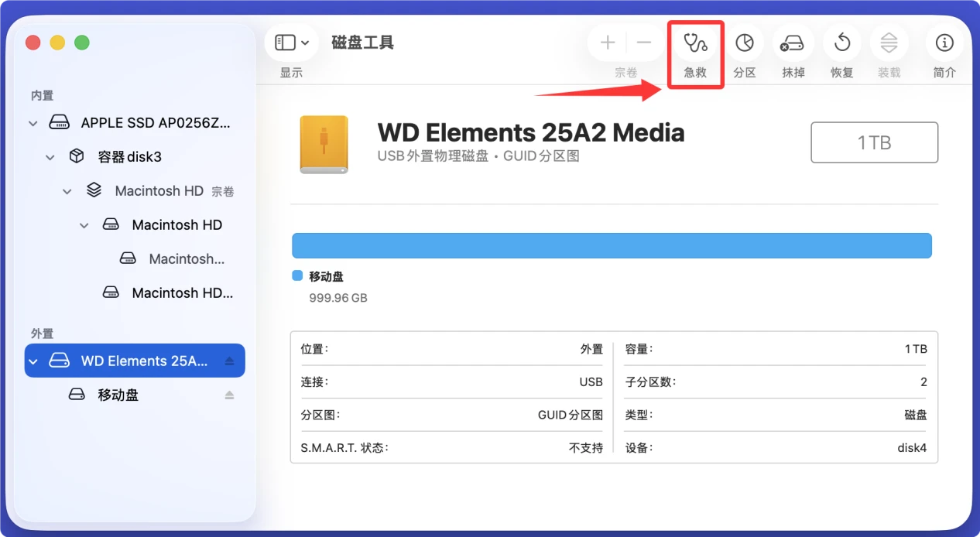Click the 连接 row value USB

pos(591,381)
